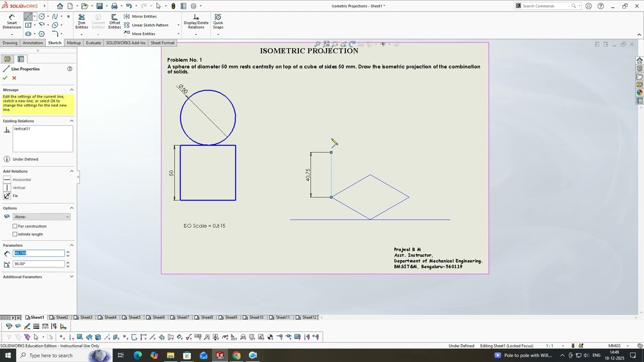Open SOLIDWORKS Resources home icon in task pane
644x362 pixels.
click(639, 60)
